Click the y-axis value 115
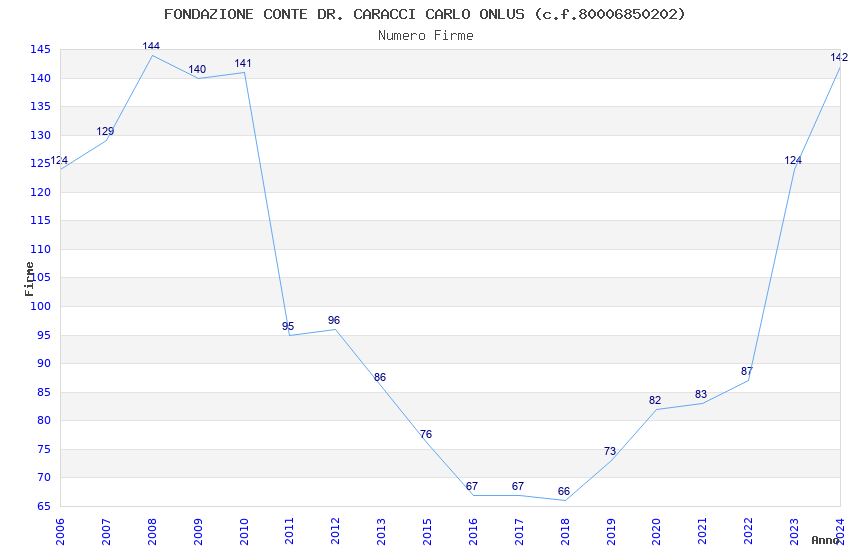Viewport: 850px width, 550px height. pyautogui.click(x=40, y=221)
